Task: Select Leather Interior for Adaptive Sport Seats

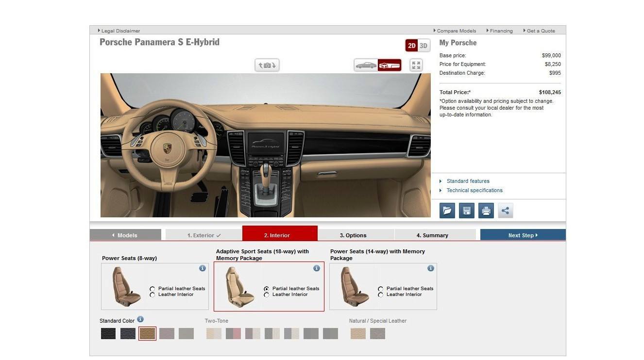Action: pyautogui.click(x=267, y=295)
